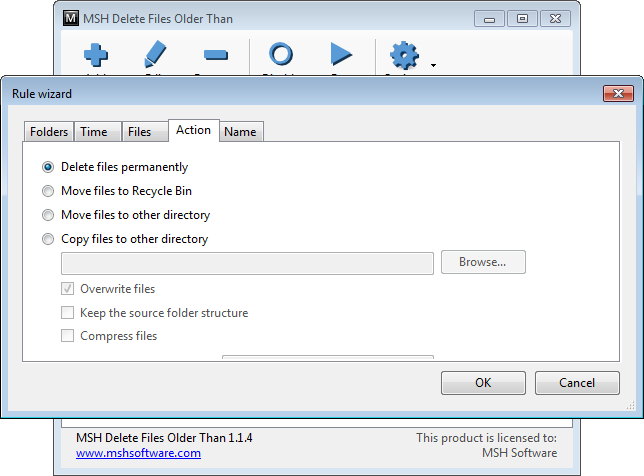Close the MSH Delete Files Older Than window
The width and height of the screenshot is (644, 476).
coord(555,19)
